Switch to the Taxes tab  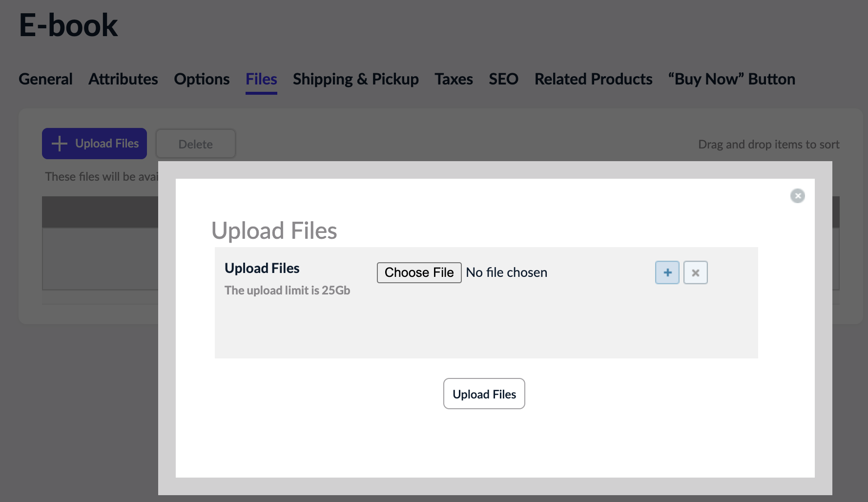coord(454,79)
